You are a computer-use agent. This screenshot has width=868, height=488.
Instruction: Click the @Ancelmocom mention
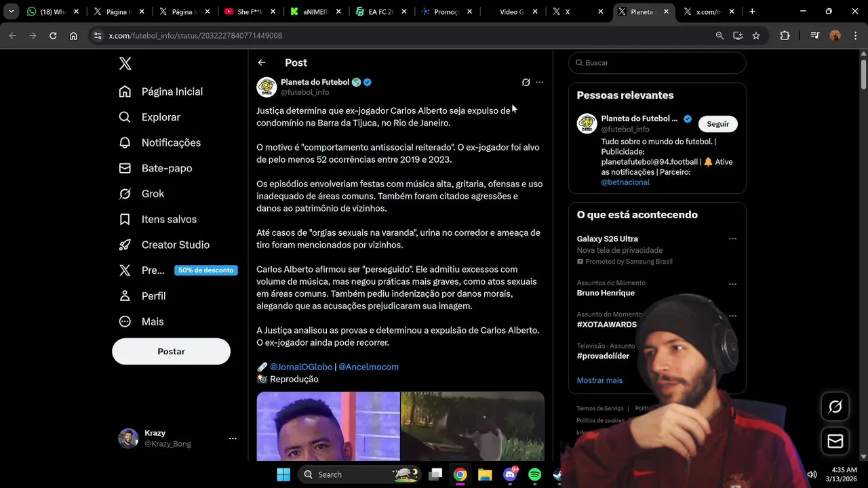click(368, 367)
